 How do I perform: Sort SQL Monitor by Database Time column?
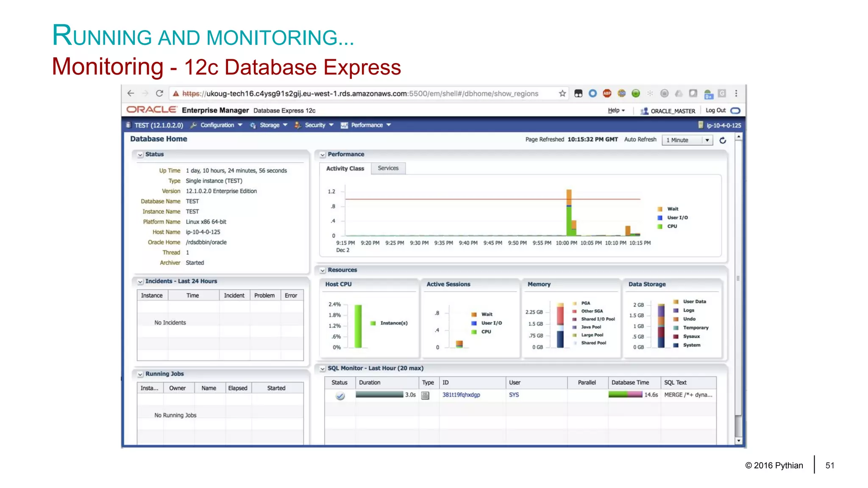click(634, 383)
